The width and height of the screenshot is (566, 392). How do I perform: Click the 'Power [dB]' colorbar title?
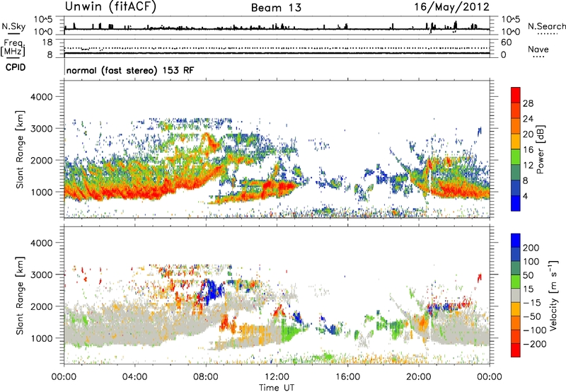coord(540,149)
